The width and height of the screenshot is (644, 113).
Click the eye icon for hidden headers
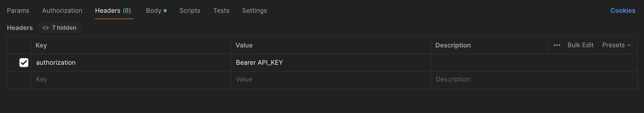(x=46, y=28)
